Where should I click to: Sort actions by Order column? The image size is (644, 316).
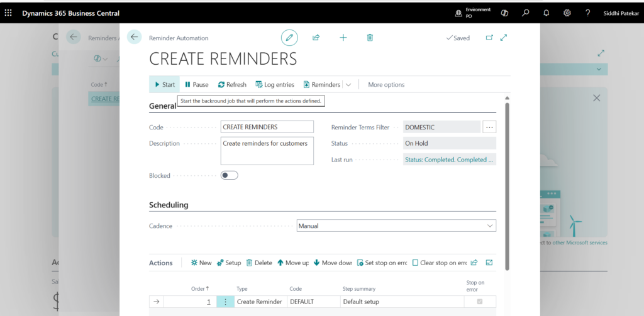click(200, 289)
